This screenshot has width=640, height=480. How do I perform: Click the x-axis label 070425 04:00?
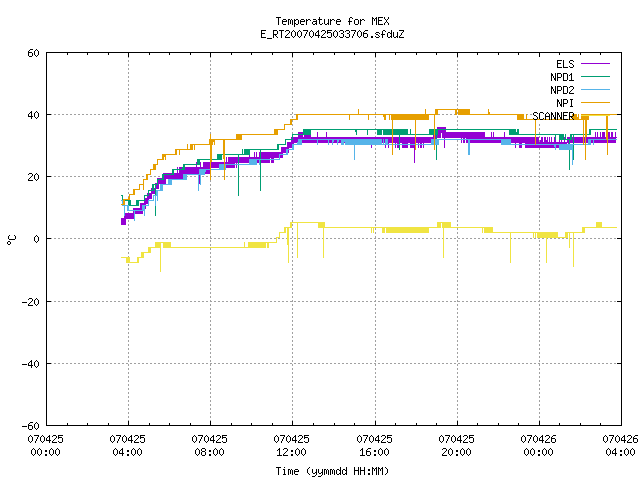127,446
